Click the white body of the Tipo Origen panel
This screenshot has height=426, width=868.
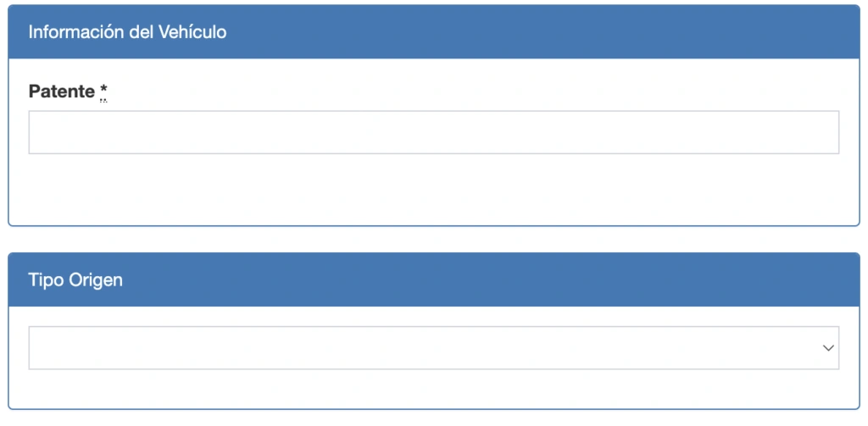[x=433, y=390]
